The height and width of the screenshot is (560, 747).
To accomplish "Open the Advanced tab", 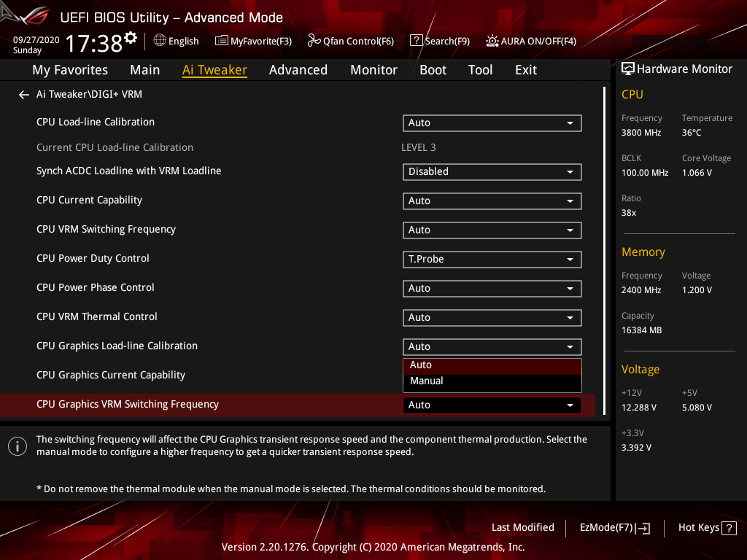I will point(298,70).
